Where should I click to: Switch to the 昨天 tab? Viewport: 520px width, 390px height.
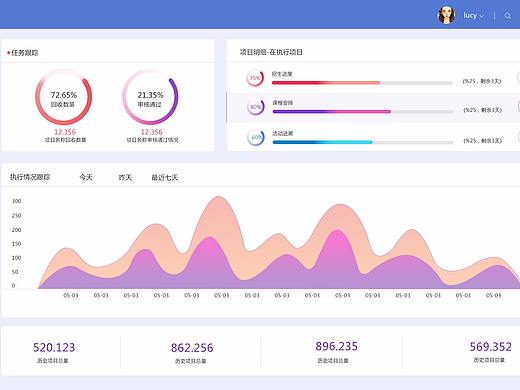125,177
